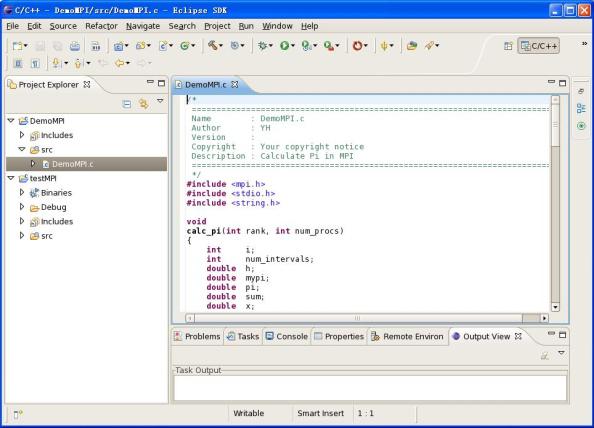Click the Next Annotation arrow icon

click(56, 63)
